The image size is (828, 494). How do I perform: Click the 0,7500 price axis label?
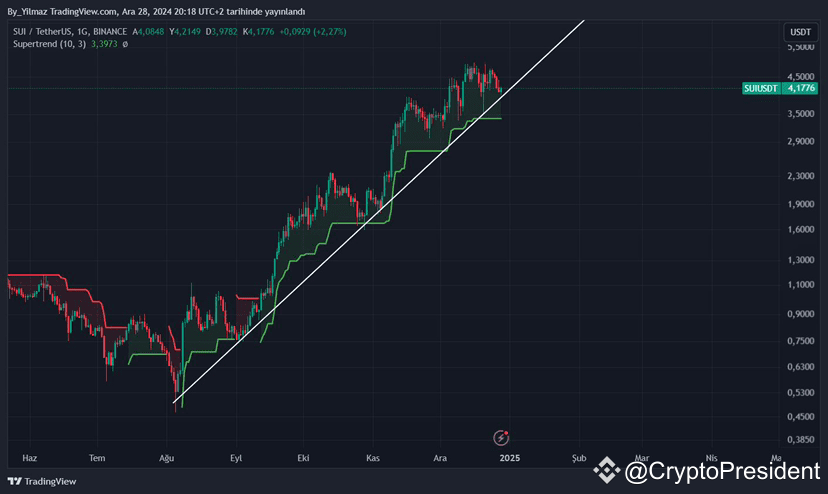pyautogui.click(x=801, y=341)
